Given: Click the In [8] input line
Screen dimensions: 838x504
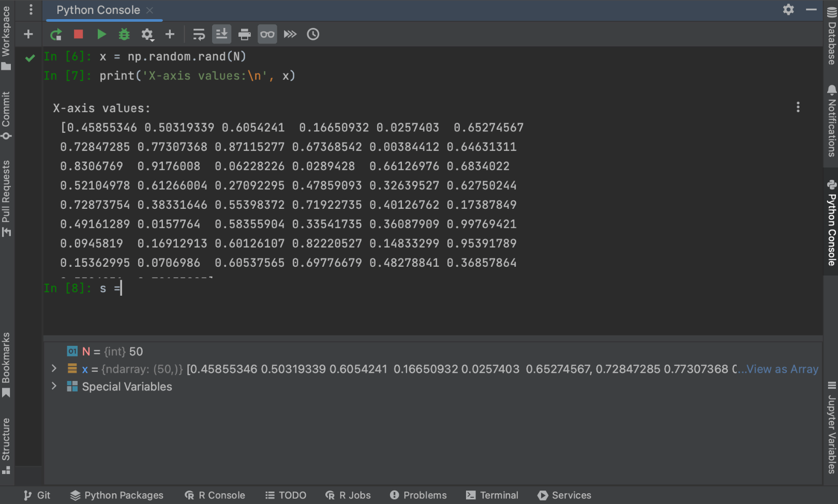Looking at the screenshot, I should point(207,288).
